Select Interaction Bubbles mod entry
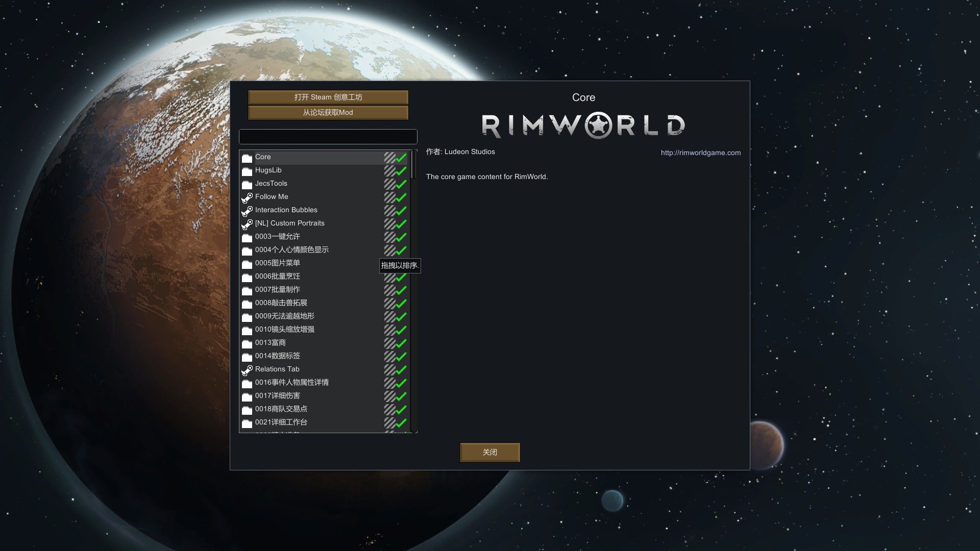The image size is (980, 551). (x=325, y=211)
